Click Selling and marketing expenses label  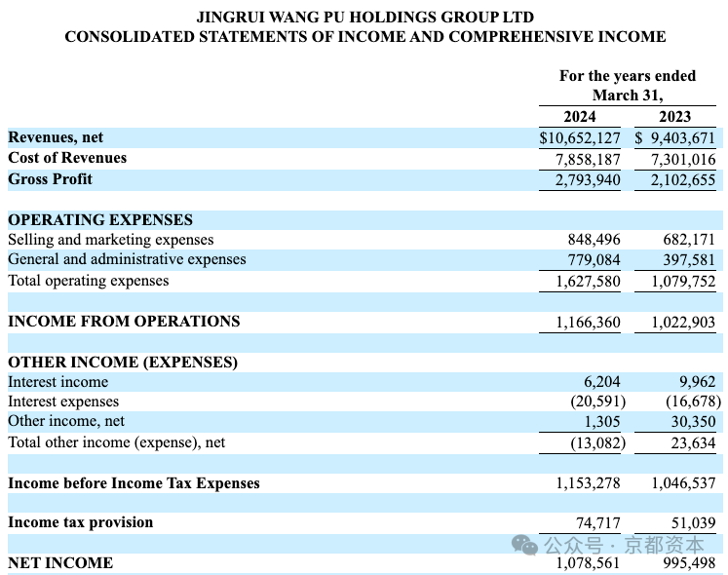point(111,240)
